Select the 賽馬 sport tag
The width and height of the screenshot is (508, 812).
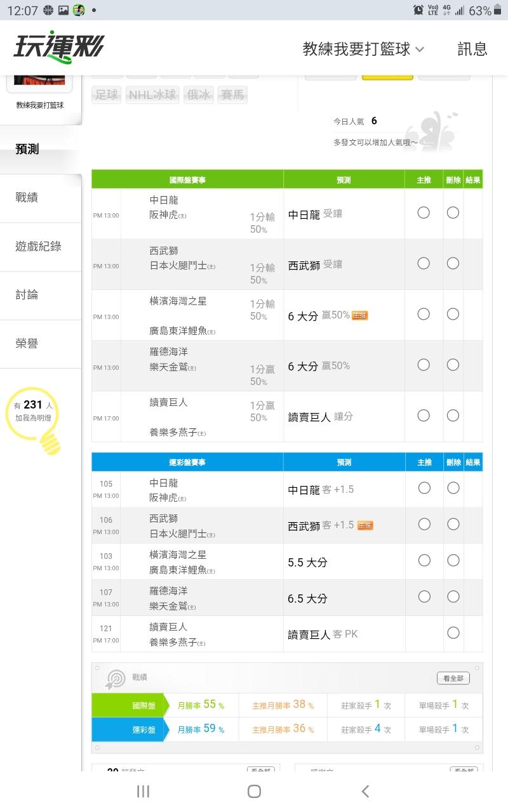coord(232,95)
